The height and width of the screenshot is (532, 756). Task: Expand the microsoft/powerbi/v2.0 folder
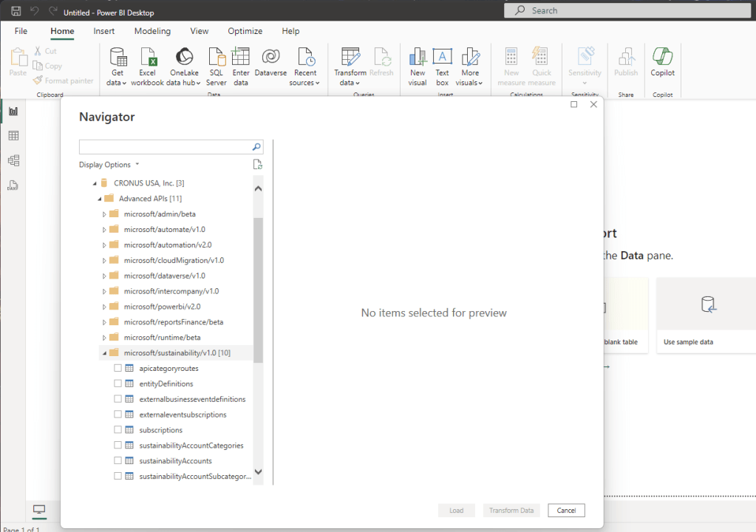[104, 307]
